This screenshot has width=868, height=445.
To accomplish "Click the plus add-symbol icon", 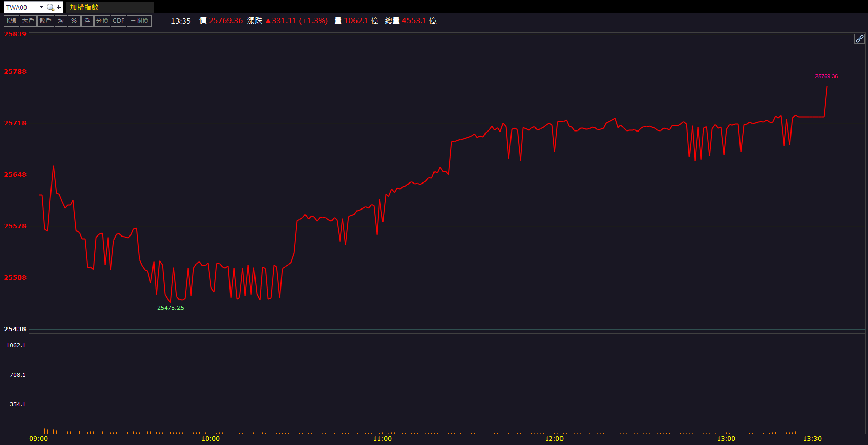I will coord(59,7).
